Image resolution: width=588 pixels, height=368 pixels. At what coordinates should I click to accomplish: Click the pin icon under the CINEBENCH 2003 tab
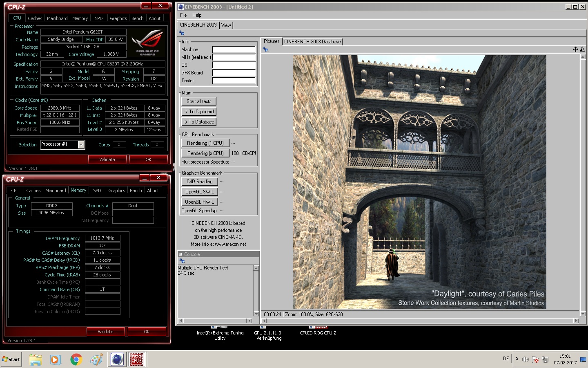pyautogui.click(x=182, y=33)
